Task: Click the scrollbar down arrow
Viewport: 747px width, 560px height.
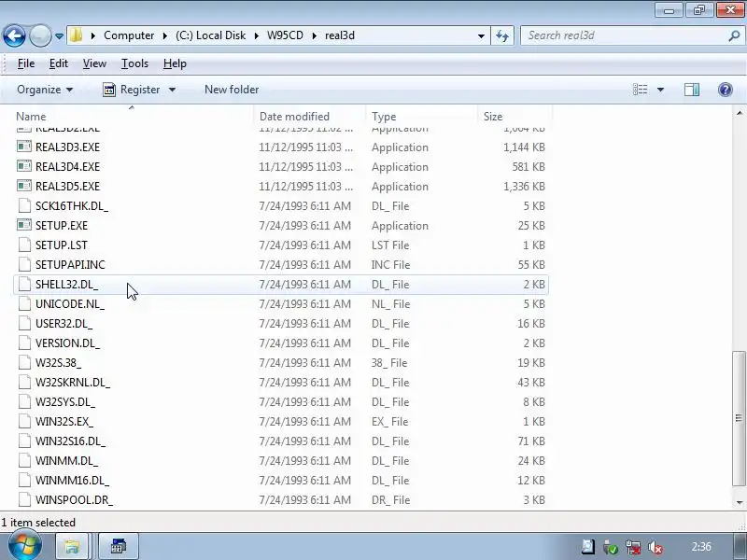Action: click(x=740, y=502)
